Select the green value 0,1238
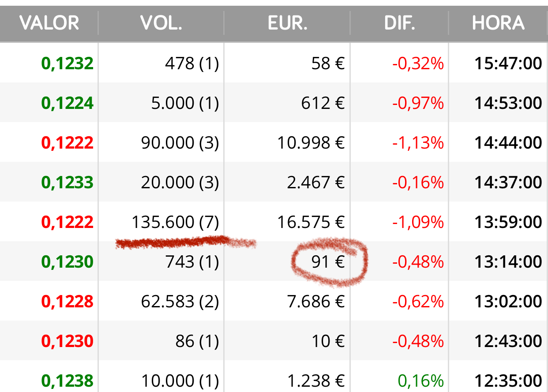Image resolution: width=548 pixels, height=392 pixels. [x=68, y=381]
